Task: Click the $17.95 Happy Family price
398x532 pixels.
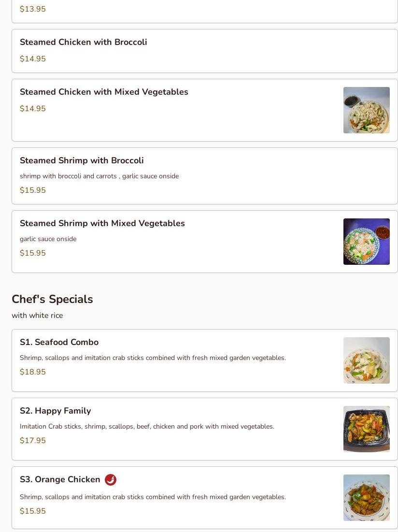Action: point(33,440)
